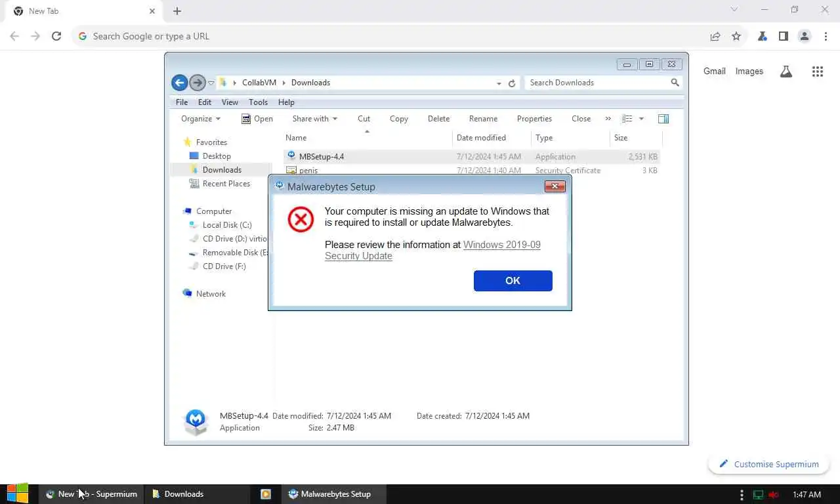Open the Edit menu
Screen dimensions: 840x504
tap(205, 102)
